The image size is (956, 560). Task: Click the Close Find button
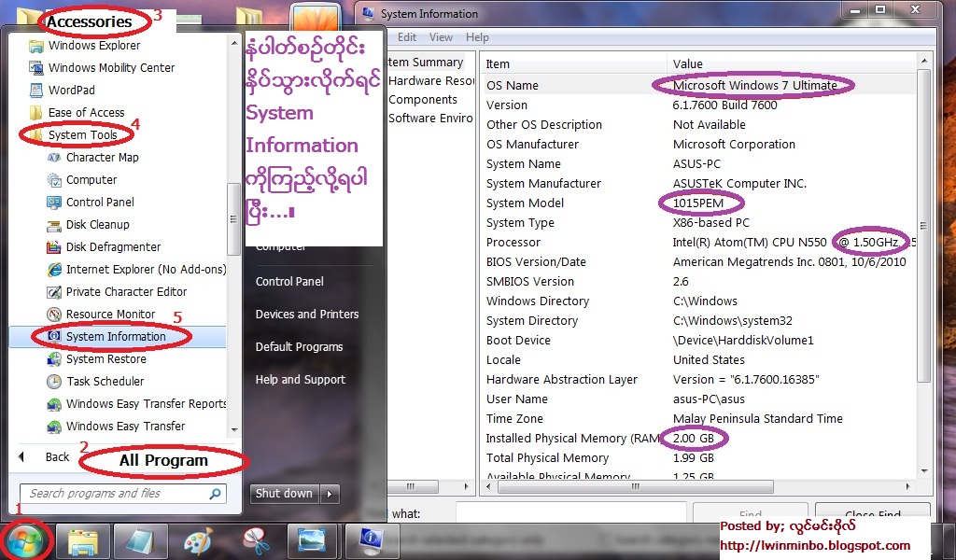point(873,513)
